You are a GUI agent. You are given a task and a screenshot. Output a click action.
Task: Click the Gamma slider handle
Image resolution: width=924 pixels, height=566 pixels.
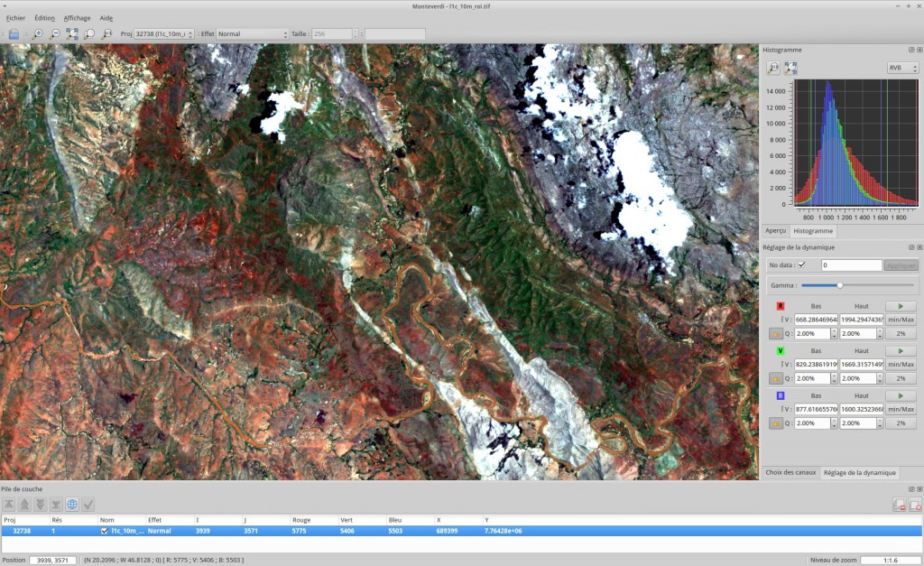(x=840, y=285)
